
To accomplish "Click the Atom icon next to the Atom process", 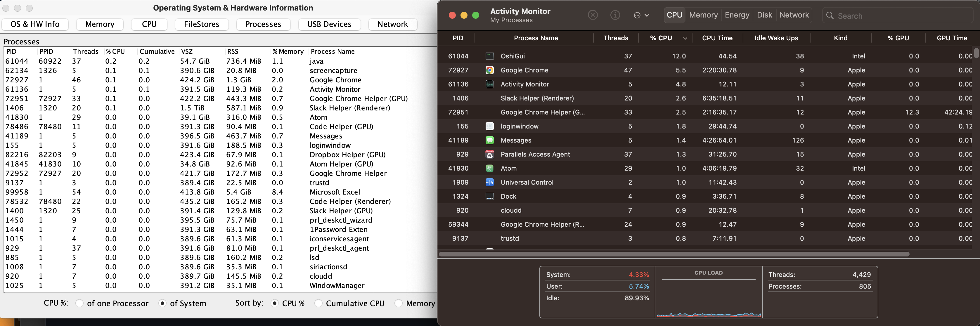I will pos(489,168).
